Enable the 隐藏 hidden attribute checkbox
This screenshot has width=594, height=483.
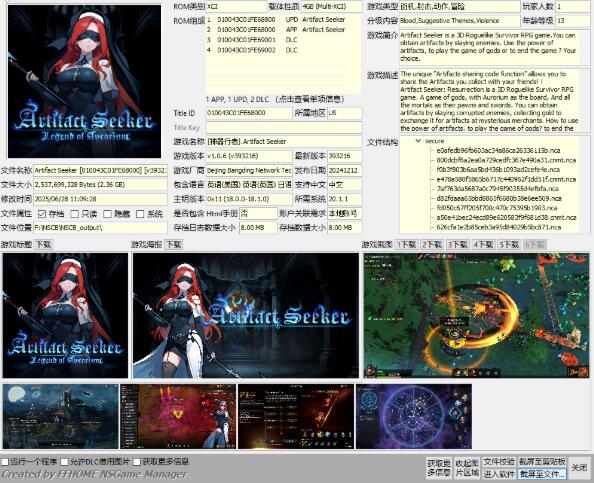108,214
